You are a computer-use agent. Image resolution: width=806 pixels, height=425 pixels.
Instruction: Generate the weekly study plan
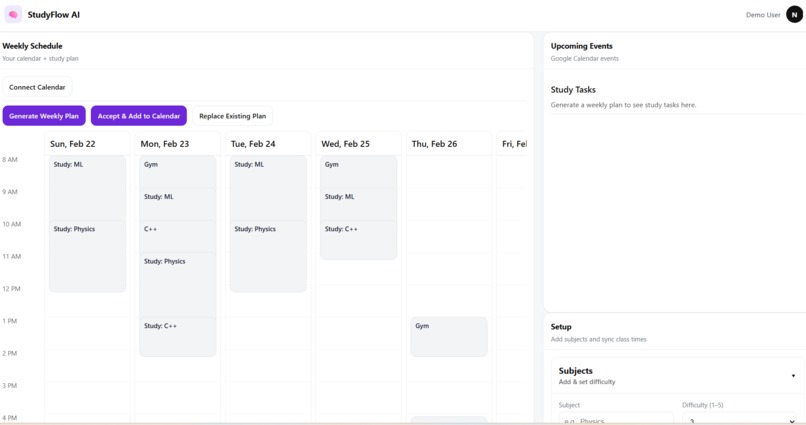click(x=44, y=116)
